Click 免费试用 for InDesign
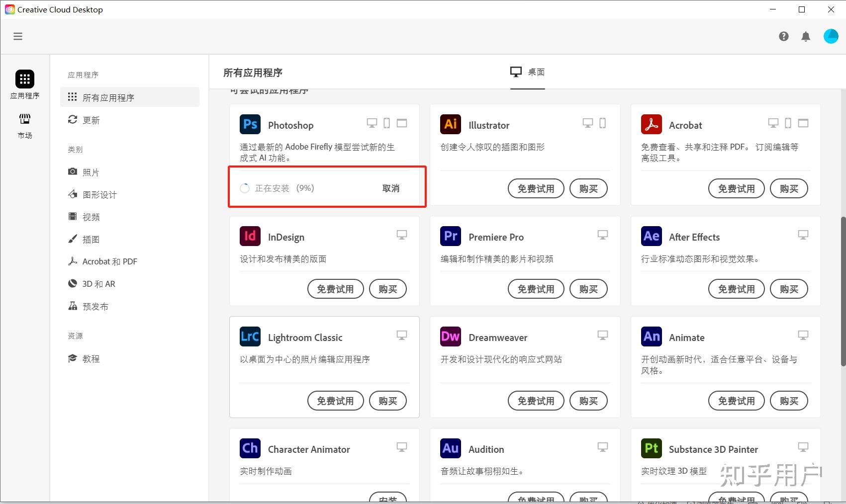846x504 pixels. point(336,289)
